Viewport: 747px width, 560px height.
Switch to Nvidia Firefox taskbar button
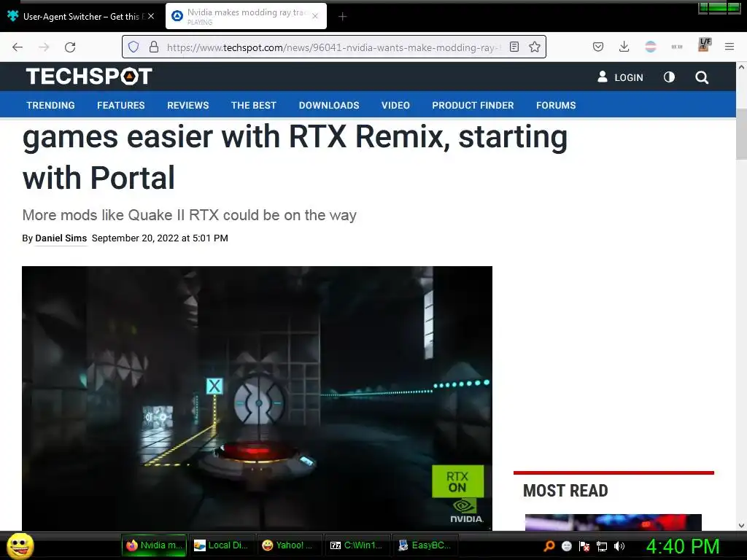tap(155, 545)
